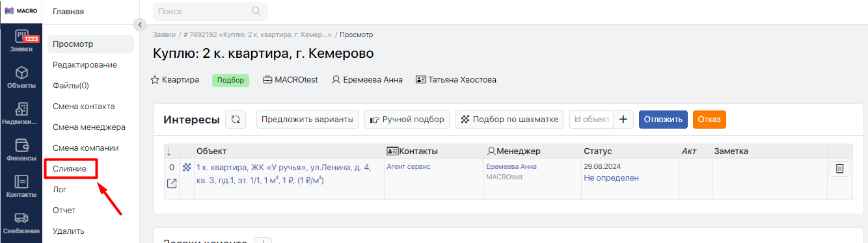The width and height of the screenshot is (868, 243).
Task: Open the Финансы sidebar icon
Action: point(21,149)
